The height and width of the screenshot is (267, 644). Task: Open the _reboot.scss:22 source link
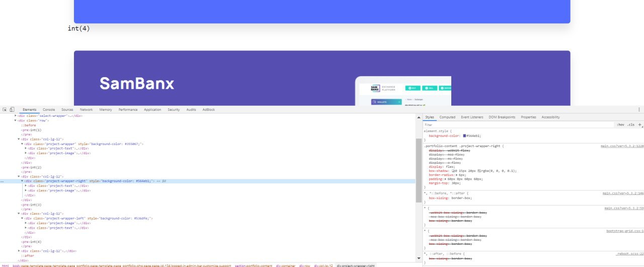(x=630, y=253)
